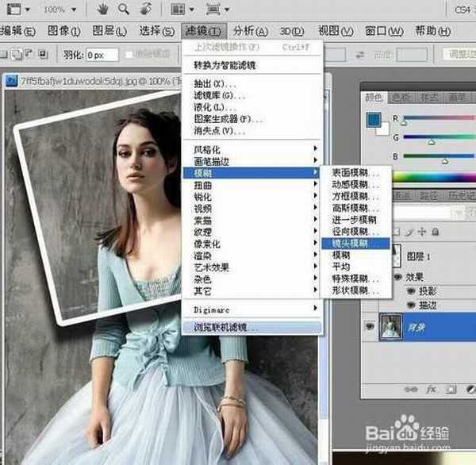Hide the 描边 stroke effect
Image resolution: width=476 pixels, height=465 pixels.
(x=409, y=305)
